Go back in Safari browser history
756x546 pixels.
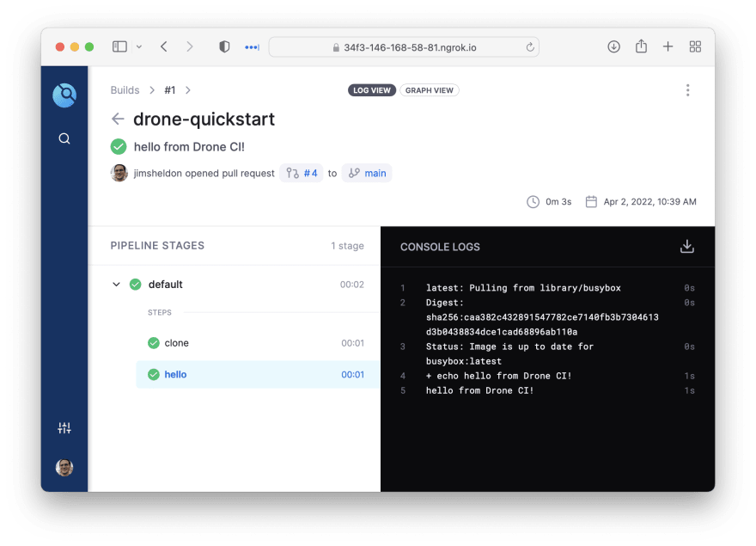[x=164, y=46]
